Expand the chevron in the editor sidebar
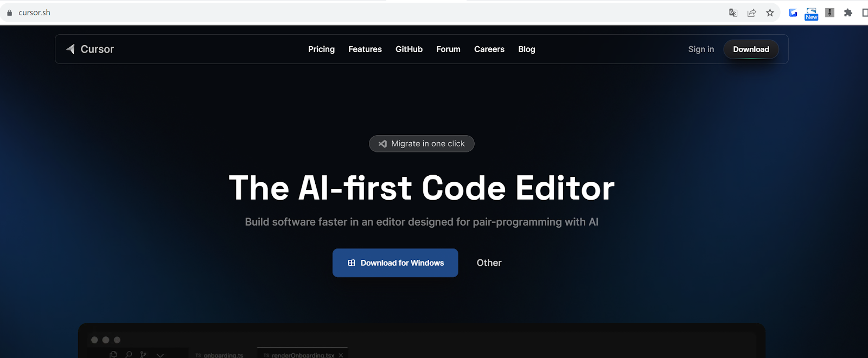868x358 pixels. tap(160, 355)
